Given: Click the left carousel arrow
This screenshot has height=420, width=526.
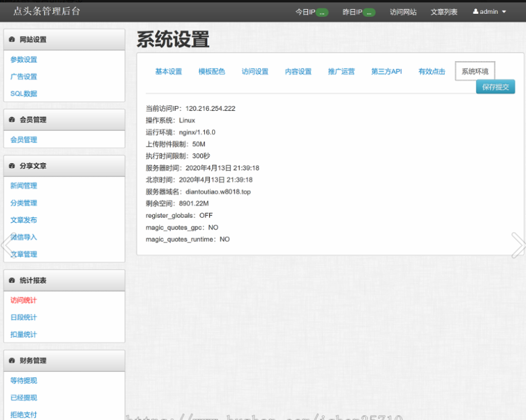Looking at the screenshot, I should [7, 245].
